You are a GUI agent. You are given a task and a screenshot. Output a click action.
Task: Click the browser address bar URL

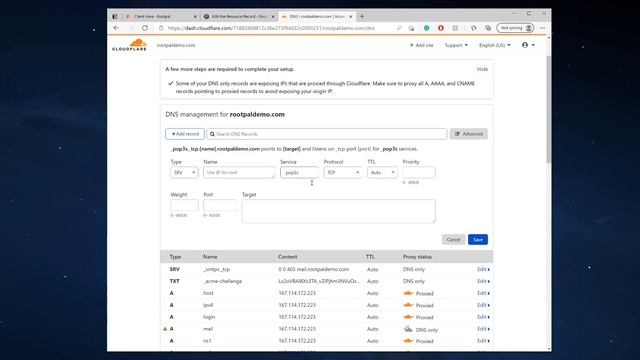click(271, 28)
